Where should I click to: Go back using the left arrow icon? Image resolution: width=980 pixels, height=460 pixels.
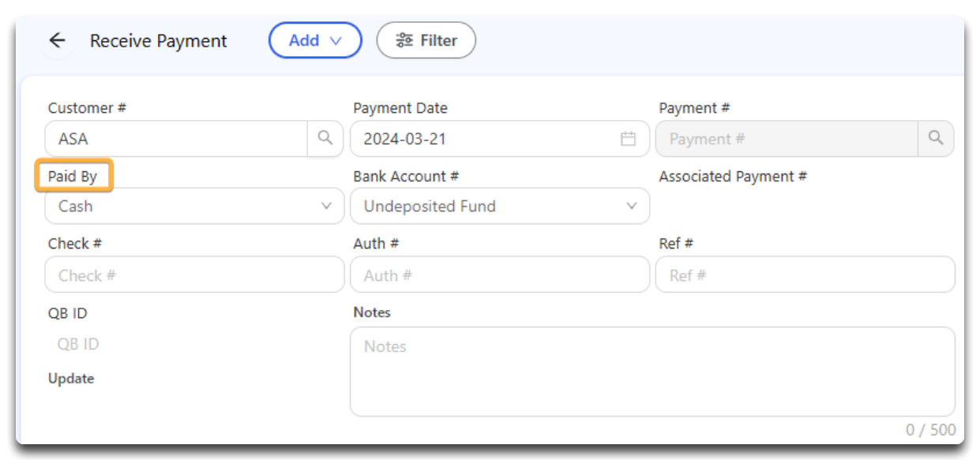(x=57, y=41)
